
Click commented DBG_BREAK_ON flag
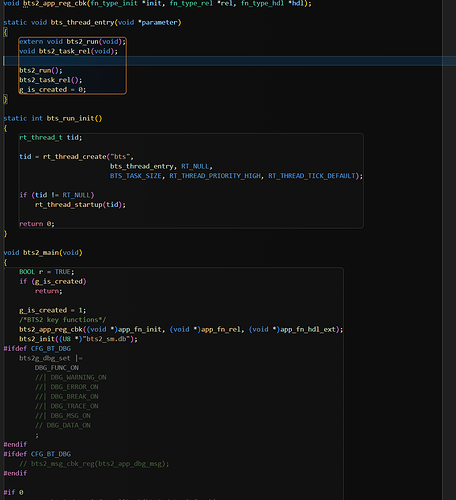tap(74, 397)
